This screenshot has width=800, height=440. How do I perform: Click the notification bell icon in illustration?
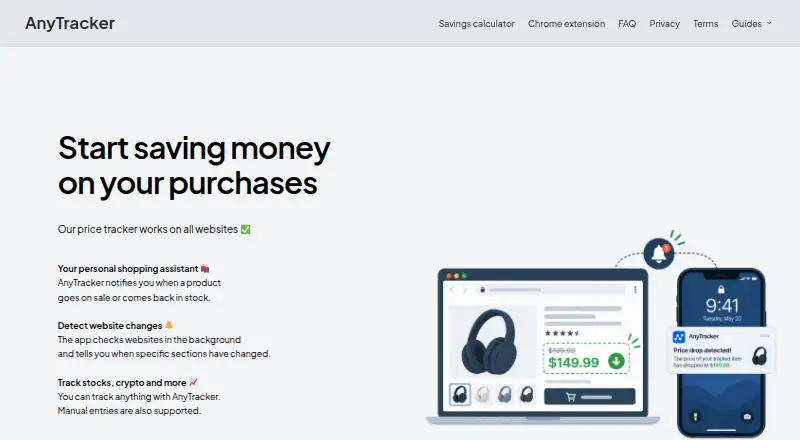659,253
